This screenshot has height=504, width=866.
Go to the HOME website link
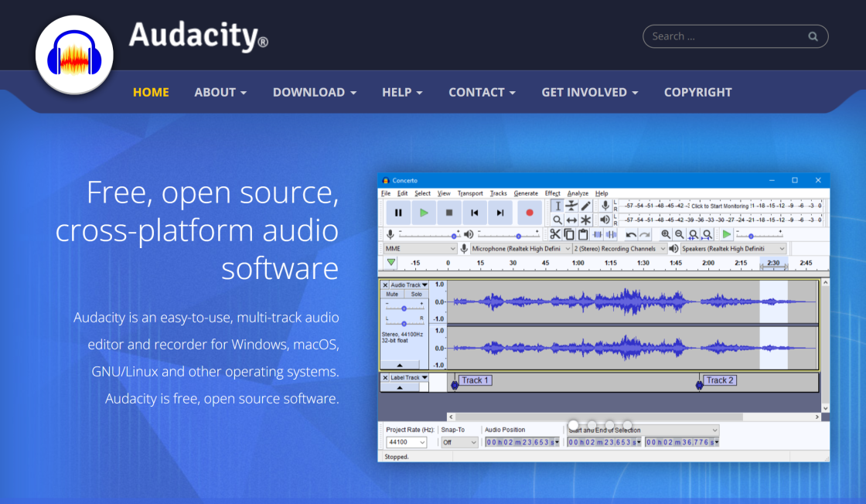point(151,92)
